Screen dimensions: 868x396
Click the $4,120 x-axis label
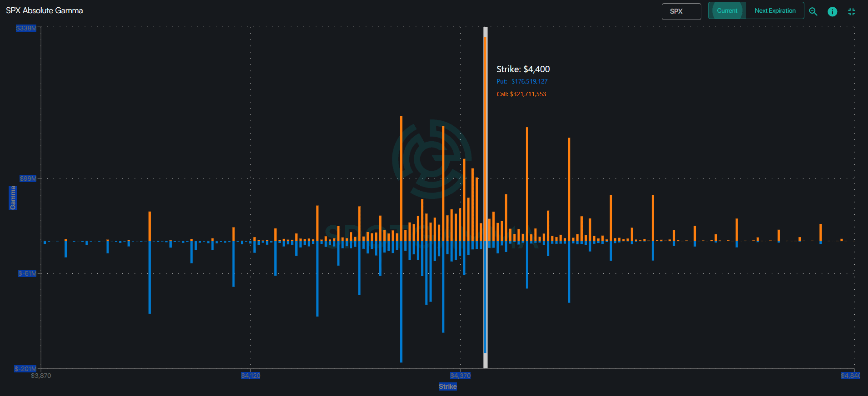click(251, 376)
